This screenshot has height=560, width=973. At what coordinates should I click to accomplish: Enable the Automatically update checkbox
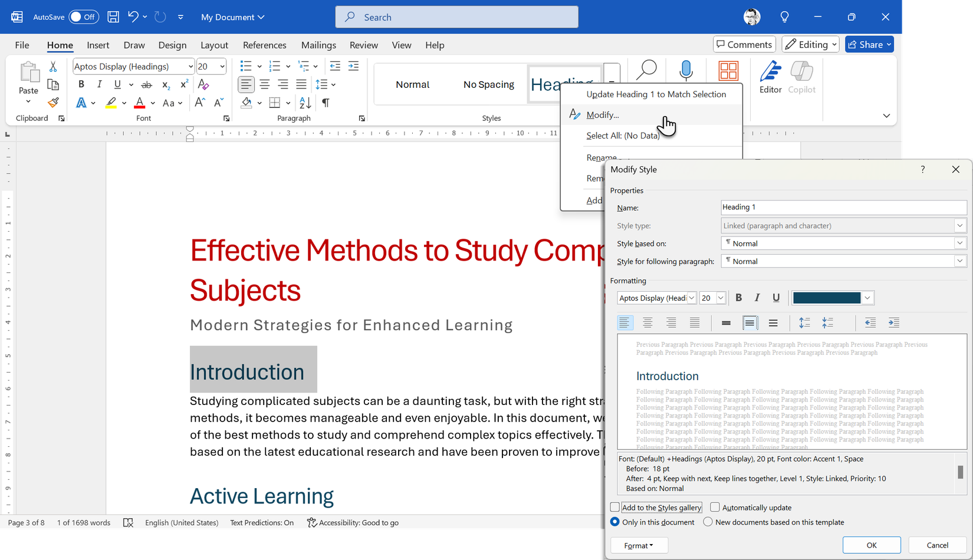pos(715,508)
